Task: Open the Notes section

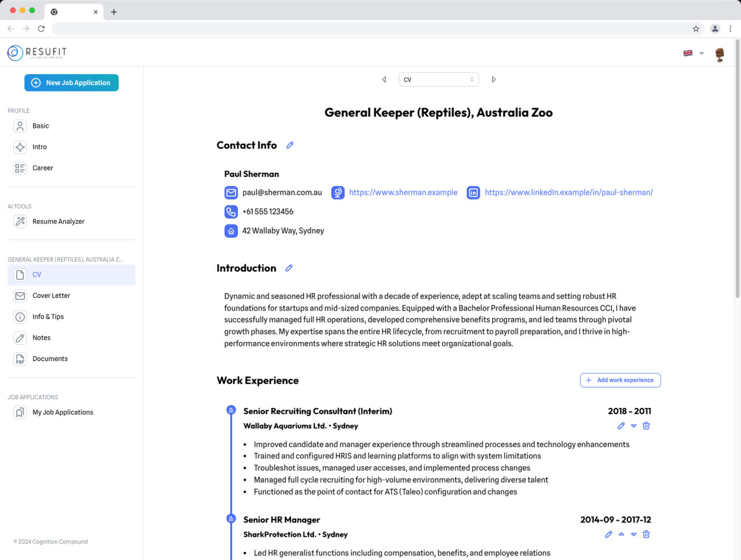Action: [x=41, y=337]
